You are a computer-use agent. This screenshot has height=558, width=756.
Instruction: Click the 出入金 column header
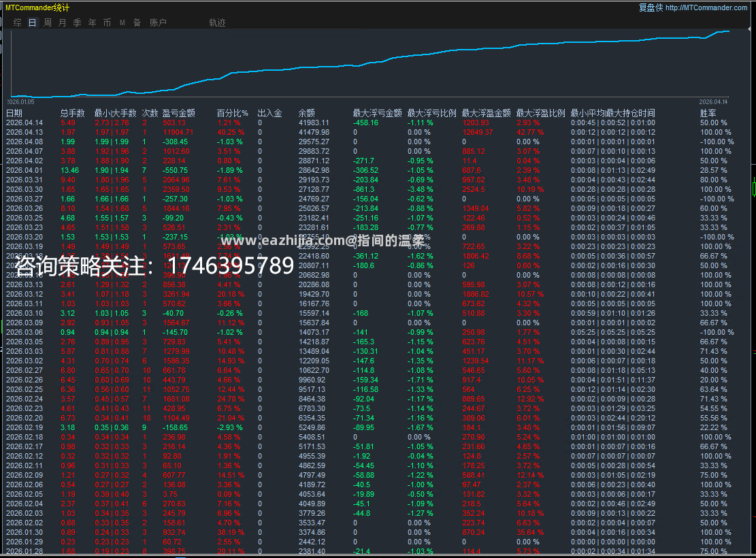[269, 114]
